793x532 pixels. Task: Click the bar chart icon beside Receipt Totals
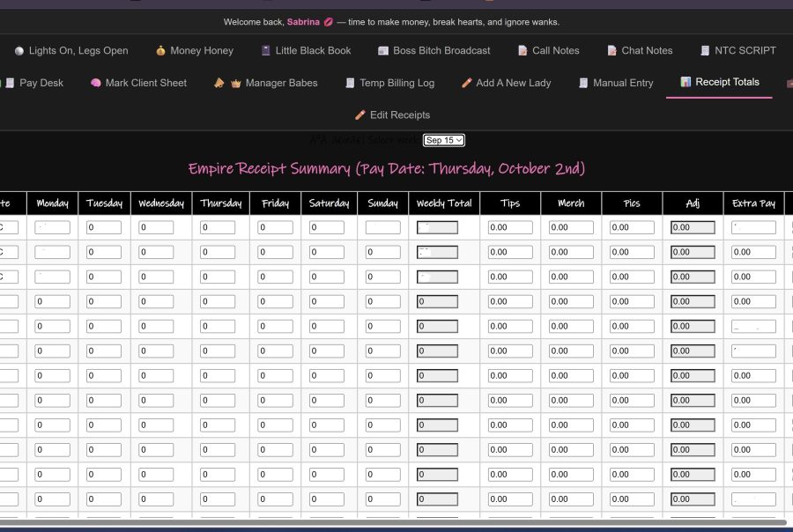pyautogui.click(x=686, y=82)
